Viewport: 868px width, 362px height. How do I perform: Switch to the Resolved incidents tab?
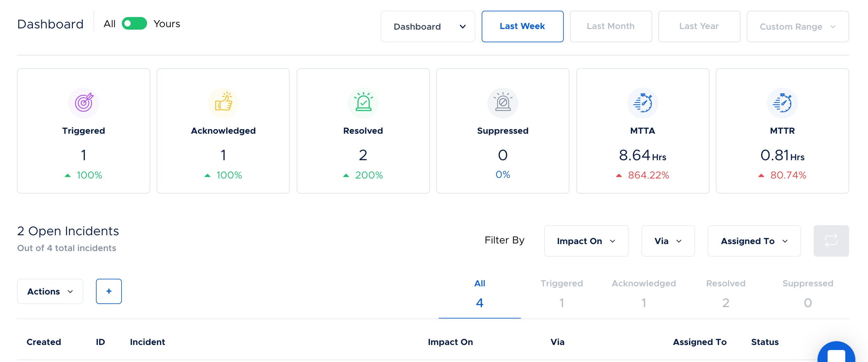[x=725, y=293]
